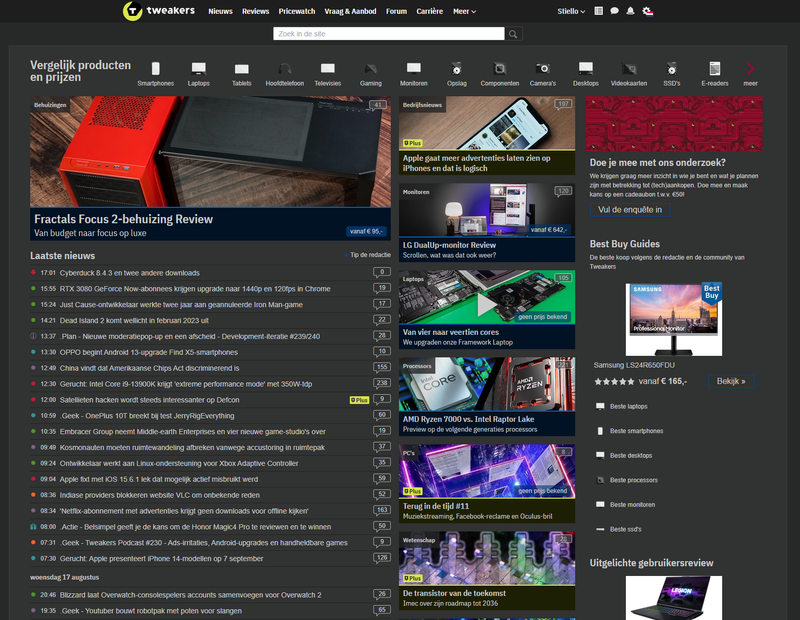Open the Nieuws menu
800x620 pixels.
(220, 11)
